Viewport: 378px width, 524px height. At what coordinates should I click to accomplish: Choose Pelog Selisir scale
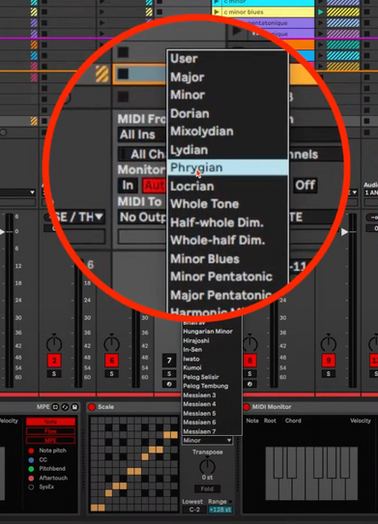(x=212, y=377)
